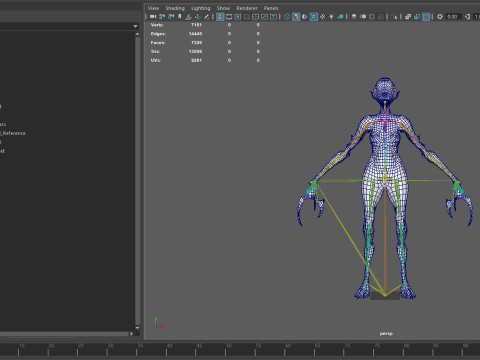This screenshot has width=480, height=360.
Task: Click the Tris count in HUD
Action: tap(195, 51)
